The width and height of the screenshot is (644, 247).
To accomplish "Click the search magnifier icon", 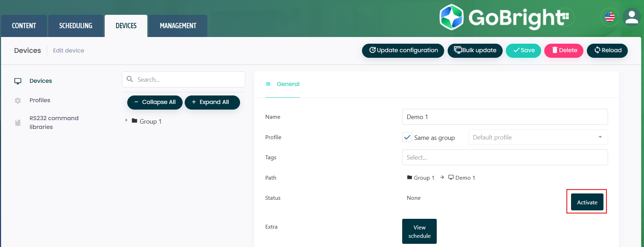I will click(130, 79).
